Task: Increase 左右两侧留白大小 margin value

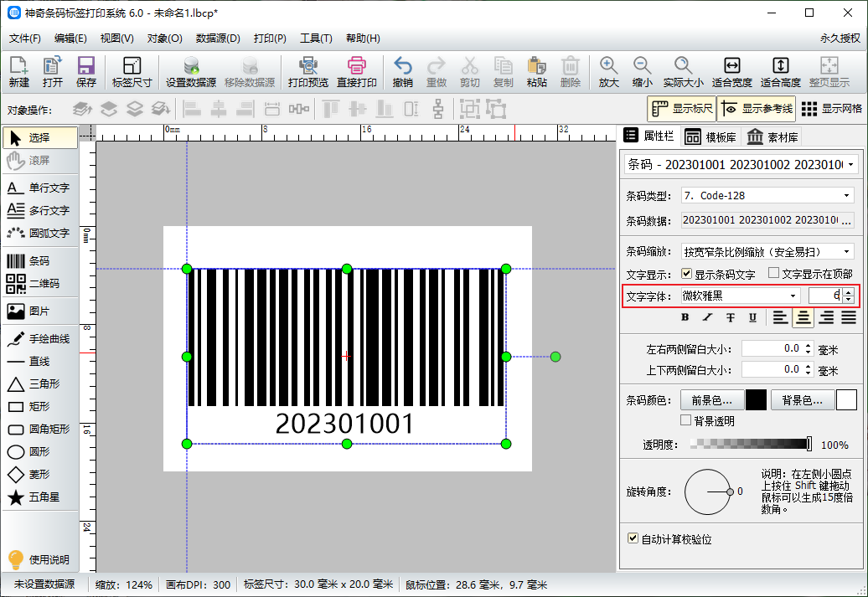Action: 809,346
